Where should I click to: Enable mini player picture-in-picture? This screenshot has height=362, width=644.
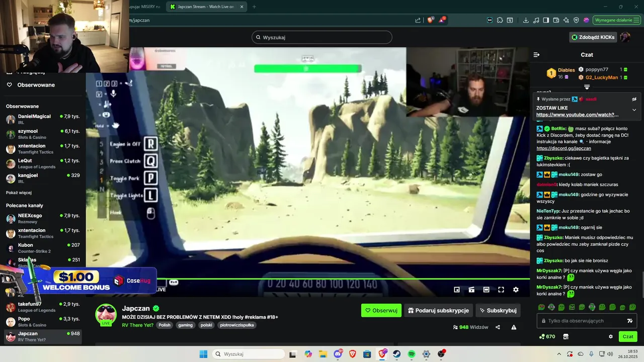[x=457, y=290]
